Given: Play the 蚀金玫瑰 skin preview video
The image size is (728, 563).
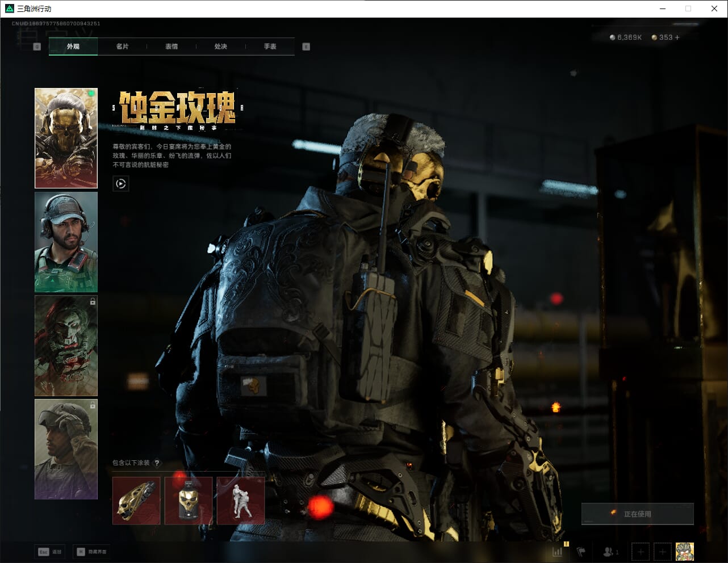Looking at the screenshot, I should pos(120,183).
